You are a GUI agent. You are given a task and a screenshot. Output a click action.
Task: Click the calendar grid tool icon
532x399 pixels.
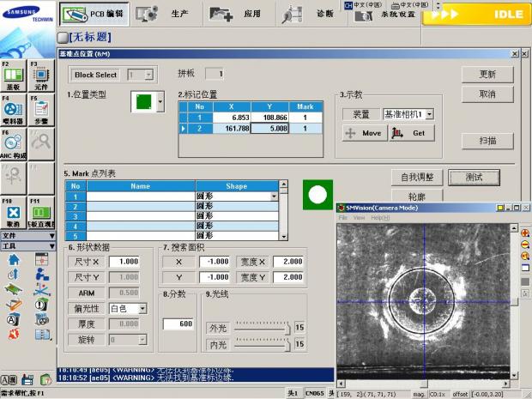pyautogui.click(x=42, y=259)
